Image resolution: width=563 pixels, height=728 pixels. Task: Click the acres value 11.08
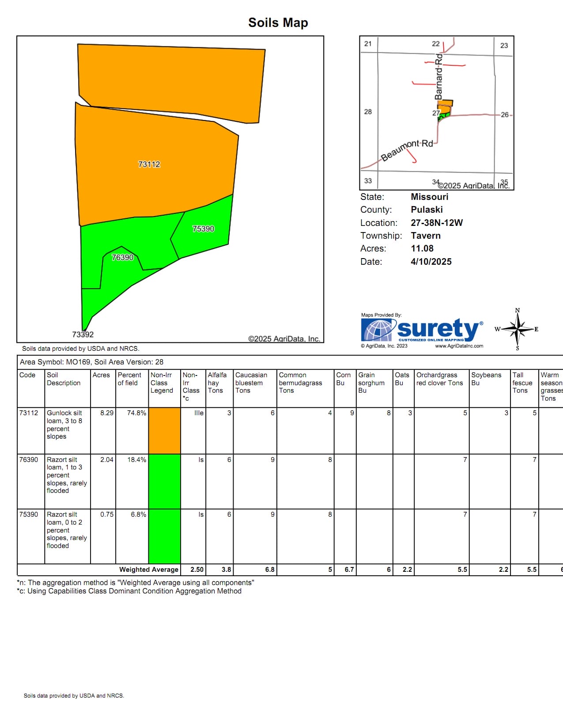click(422, 248)
